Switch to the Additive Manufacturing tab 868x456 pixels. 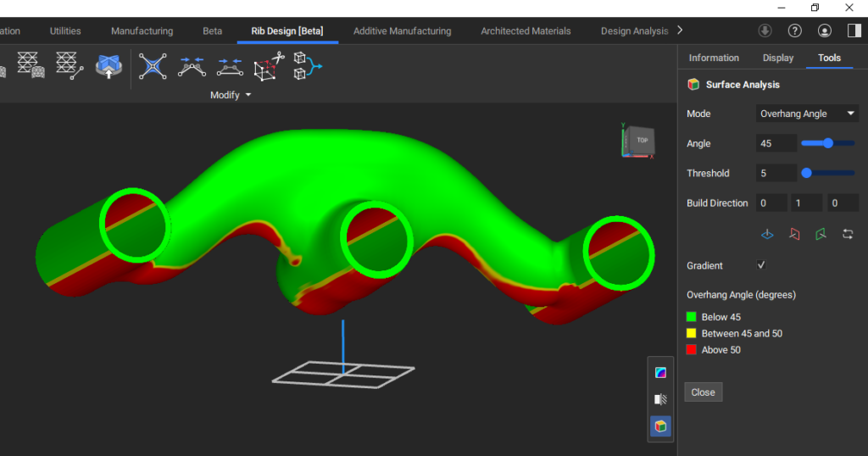[402, 31]
